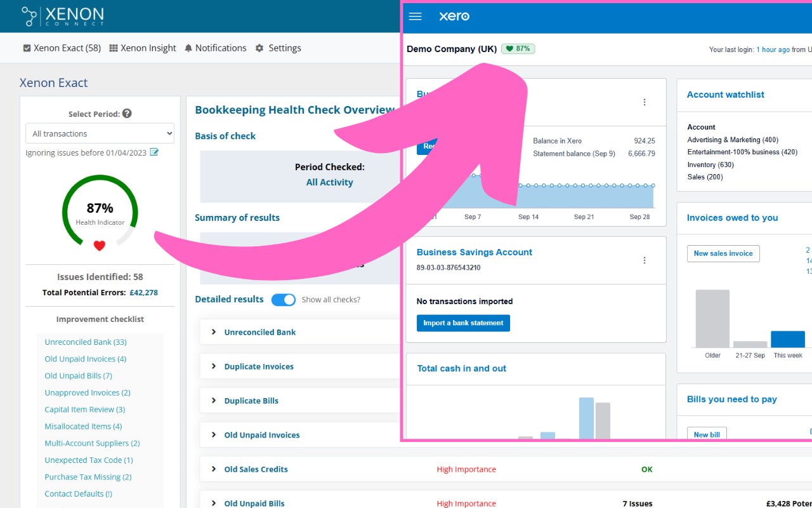Click the OK status in Old Sales Credits row
The image size is (812, 508).
tap(646, 469)
